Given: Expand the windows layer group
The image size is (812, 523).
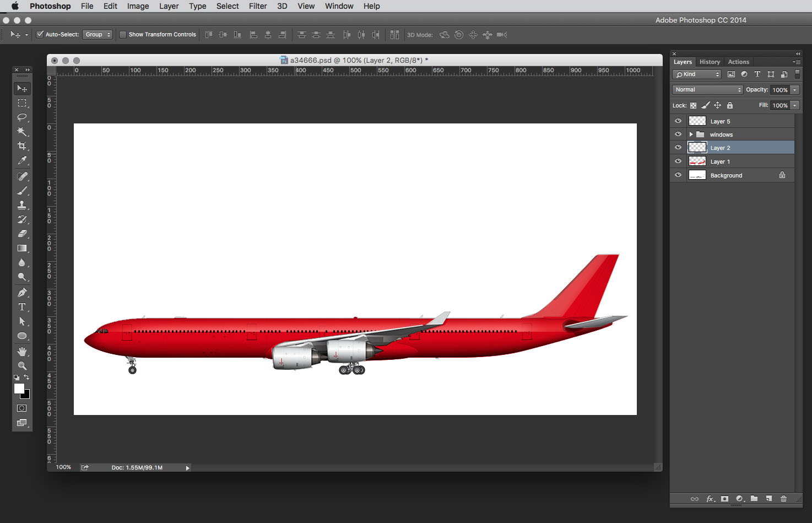Looking at the screenshot, I should click(691, 134).
